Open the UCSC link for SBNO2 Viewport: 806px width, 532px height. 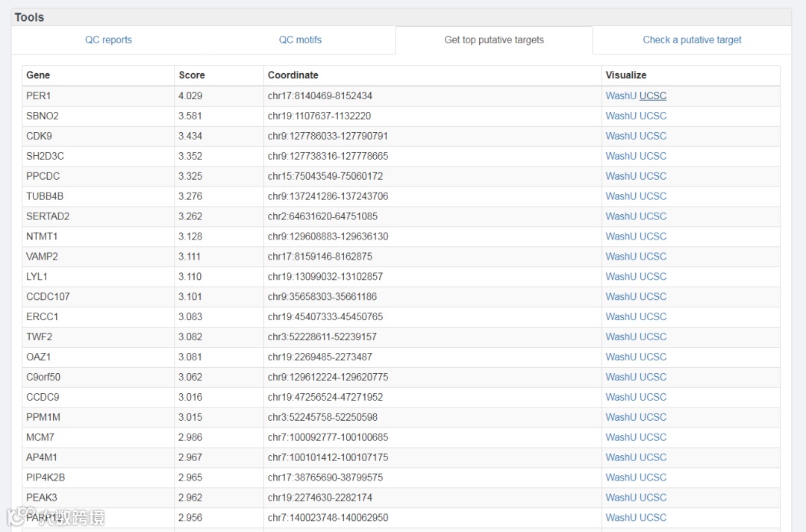(653, 116)
